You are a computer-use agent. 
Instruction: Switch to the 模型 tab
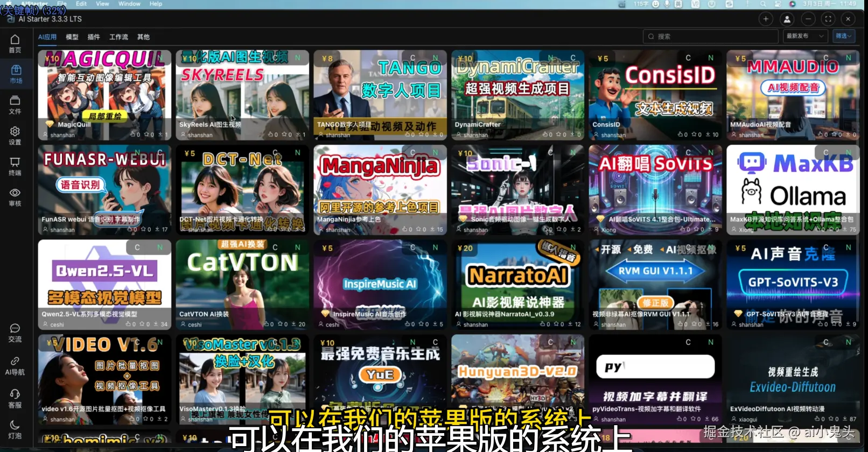pyautogui.click(x=72, y=37)
